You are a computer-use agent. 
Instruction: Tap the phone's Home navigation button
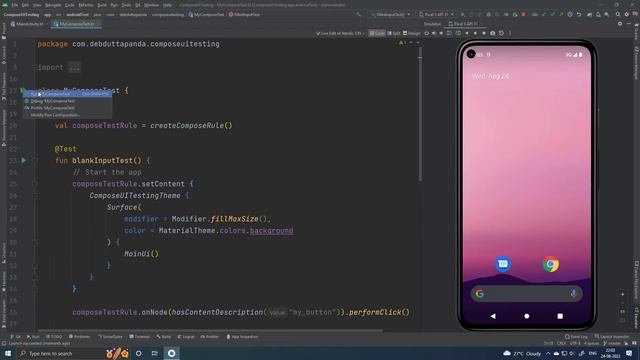point(527,316)
